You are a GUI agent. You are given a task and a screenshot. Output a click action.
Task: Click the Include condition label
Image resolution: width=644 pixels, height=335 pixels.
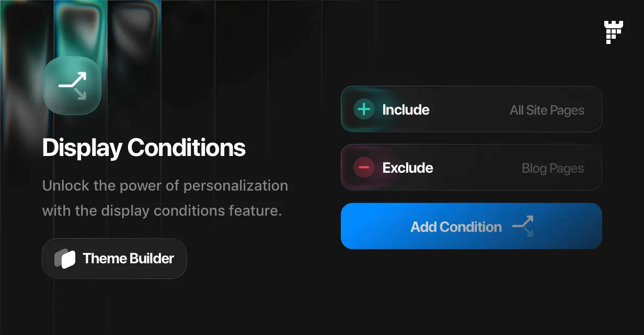pyautogui.click(x=406, y=110)
